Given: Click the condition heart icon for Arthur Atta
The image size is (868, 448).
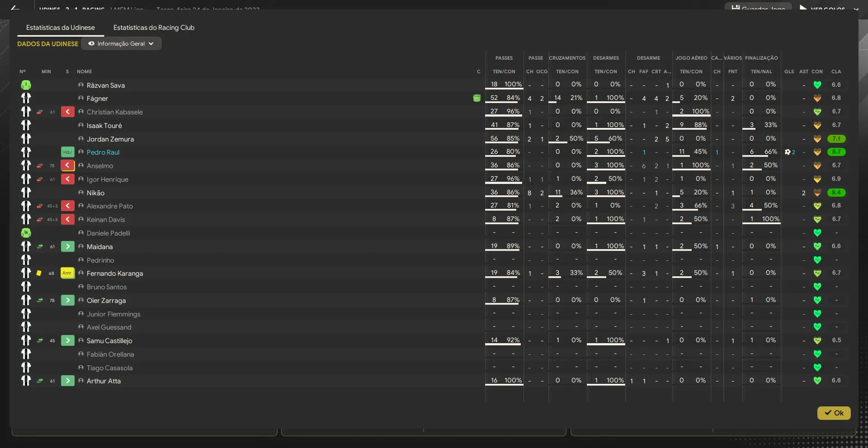Looking at the screenshot, I should [x=817, y=381].
